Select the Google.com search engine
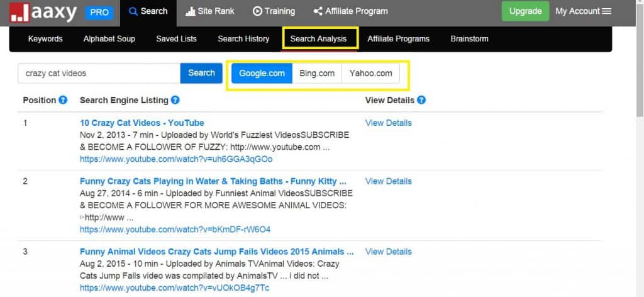644x297 pixels. pyautogui.click(x=262, y=74)
